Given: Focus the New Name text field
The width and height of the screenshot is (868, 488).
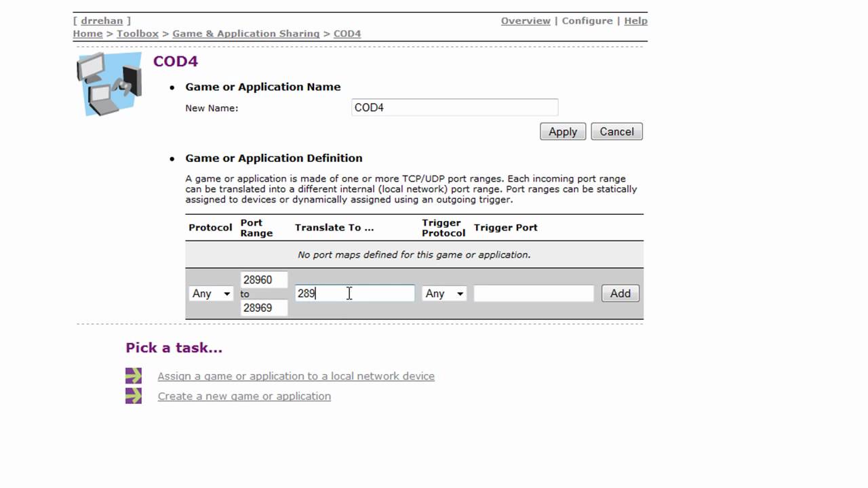Looking at the screenshot, I should point(455,107).
